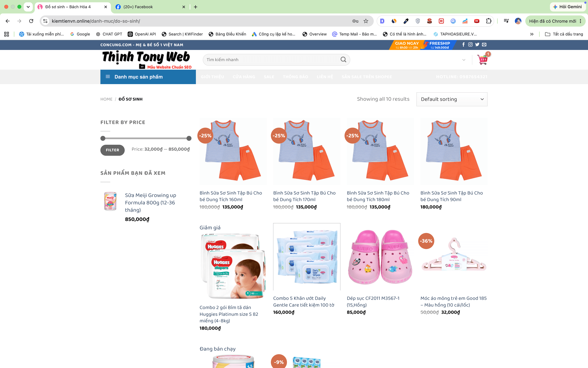Screen dimensions: 588x368
Task: Open the OpenAI API bookmark
Action: [x=142, y=34]
